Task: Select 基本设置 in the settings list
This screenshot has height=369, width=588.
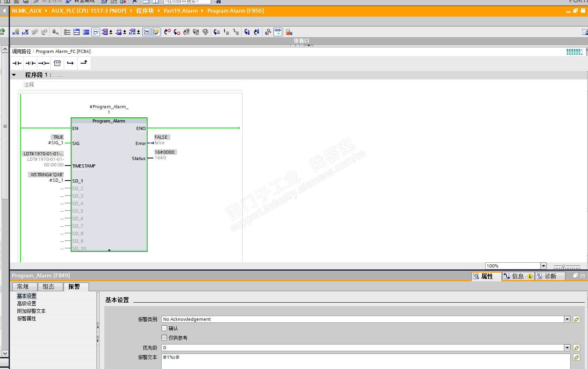Action: pyautogui.click(x=26, y=296)
